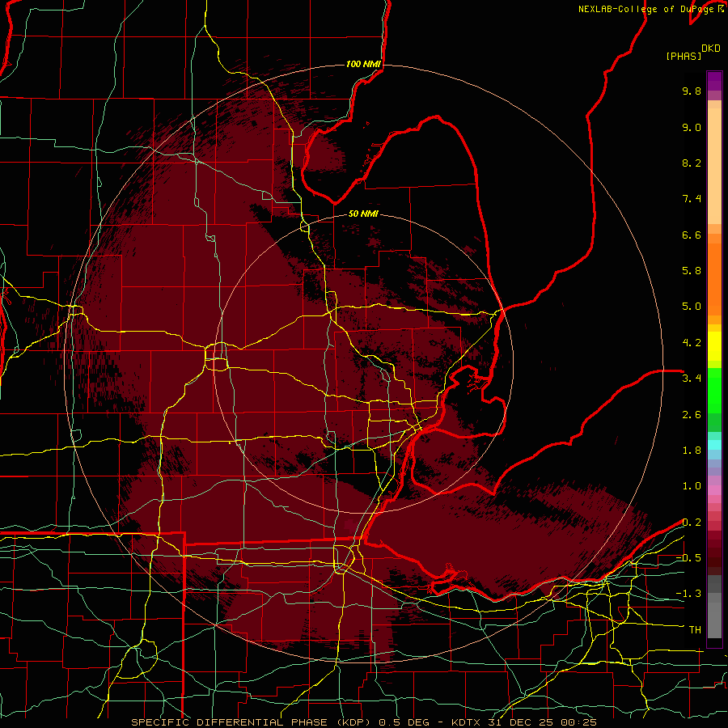Pick the pink band of the color scale
Image resolution: width=728 pixels, height=728 pixels.
click(x=714, y=490)
